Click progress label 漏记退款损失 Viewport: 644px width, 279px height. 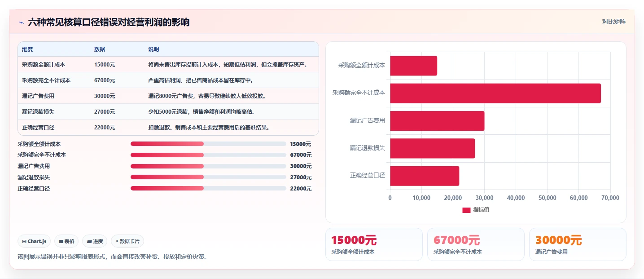34,177
